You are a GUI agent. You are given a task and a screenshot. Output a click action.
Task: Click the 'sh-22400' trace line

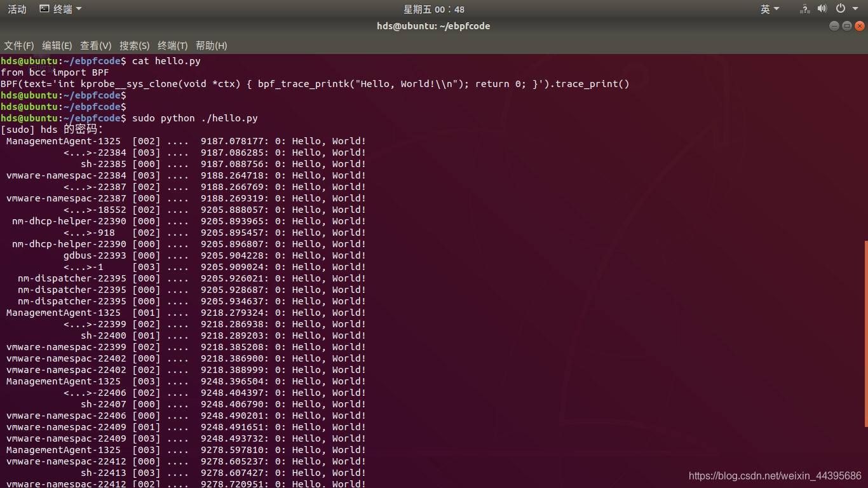tap(223, 335)
